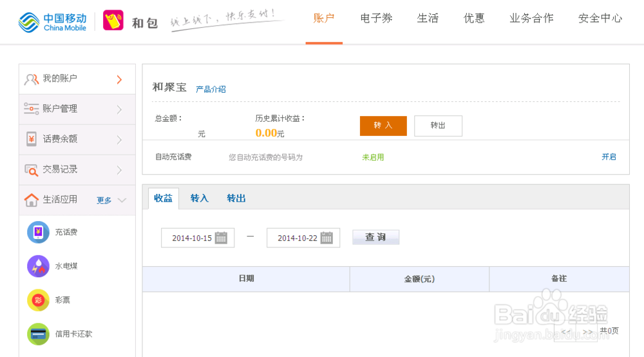Click the next page >> button

[x=587, y=331]
